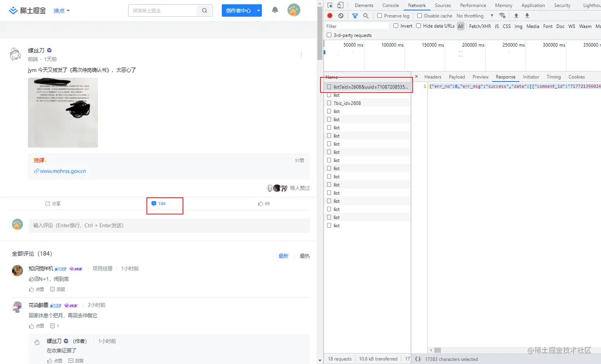Viewport: 601px width, 364px height.
Task: Focus the comment input box
Action: (x=169, y=225)
